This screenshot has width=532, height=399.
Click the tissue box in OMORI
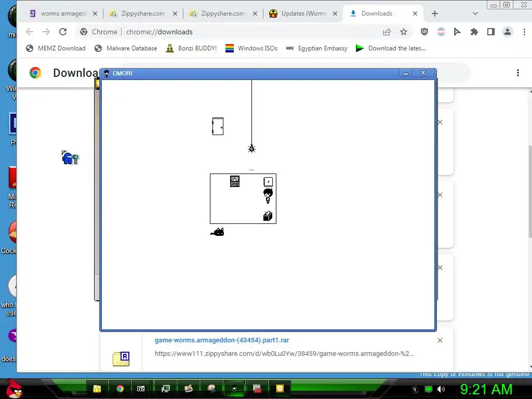[268, 216]
